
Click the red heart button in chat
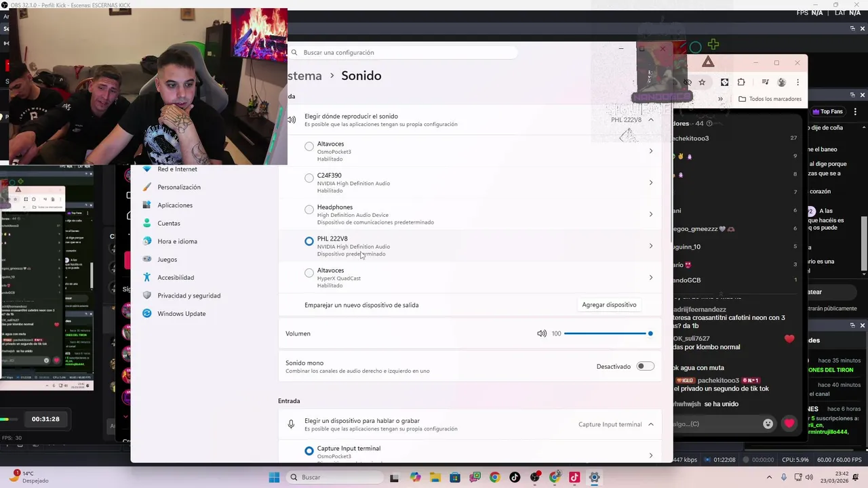(789, 424)
